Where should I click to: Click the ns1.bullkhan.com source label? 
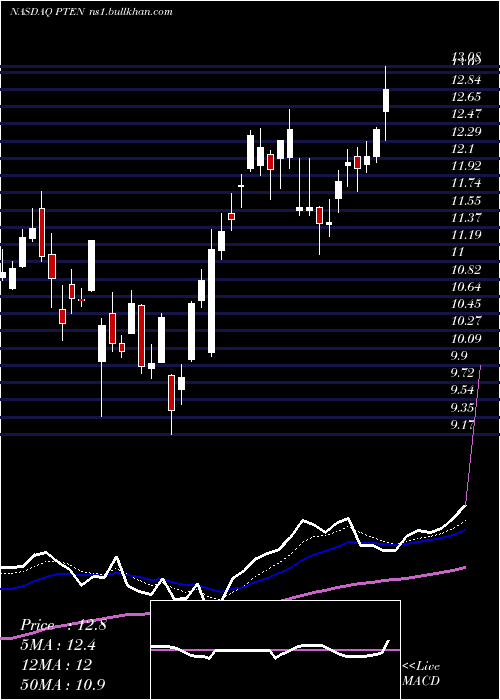click(129, 12)
